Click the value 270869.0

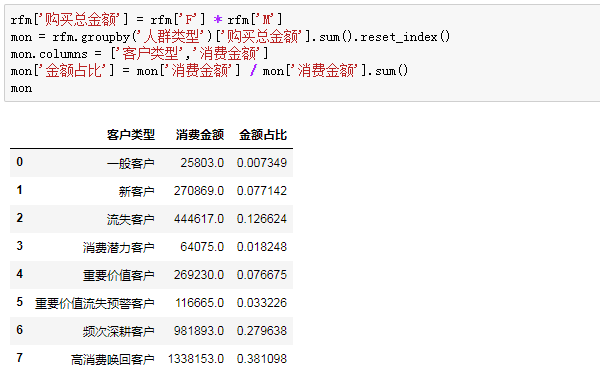click(199, 191)
